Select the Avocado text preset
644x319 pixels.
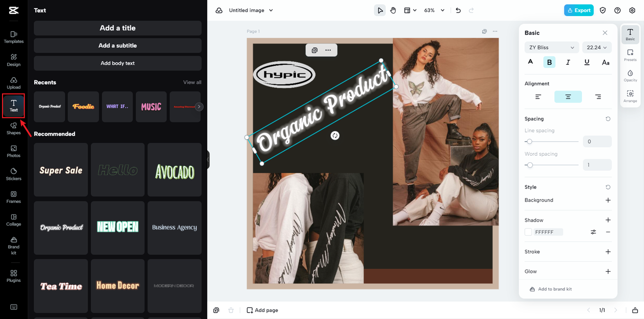(175, 170)
